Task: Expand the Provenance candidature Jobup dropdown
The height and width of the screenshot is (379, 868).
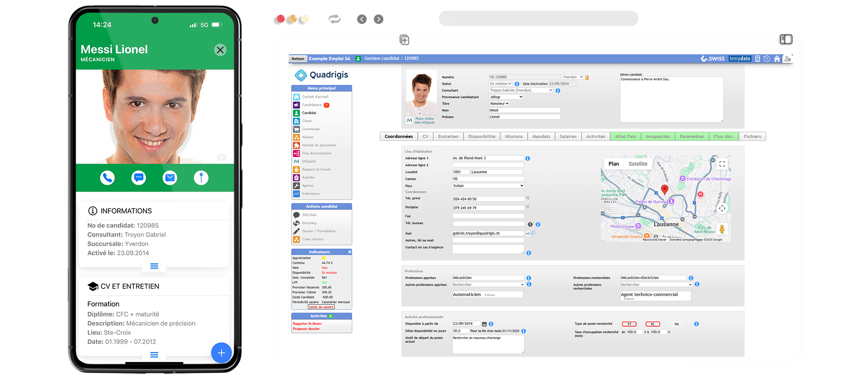Action: pos(506,97)
